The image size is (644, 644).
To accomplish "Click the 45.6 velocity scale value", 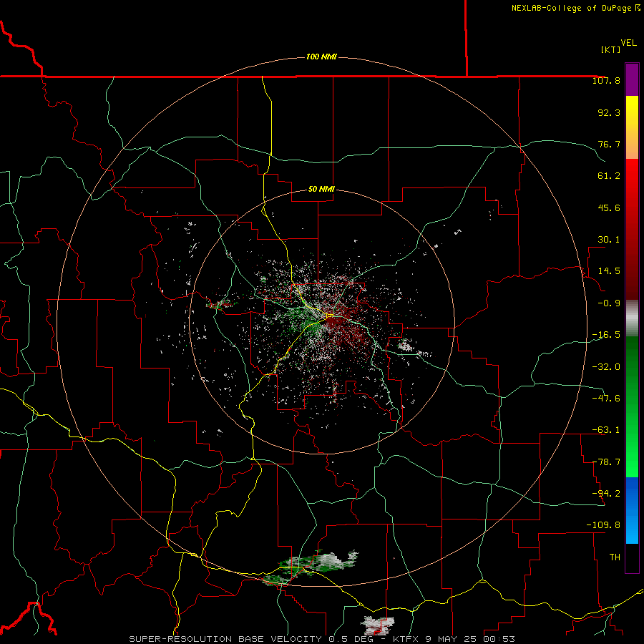I will coord(609,208).
